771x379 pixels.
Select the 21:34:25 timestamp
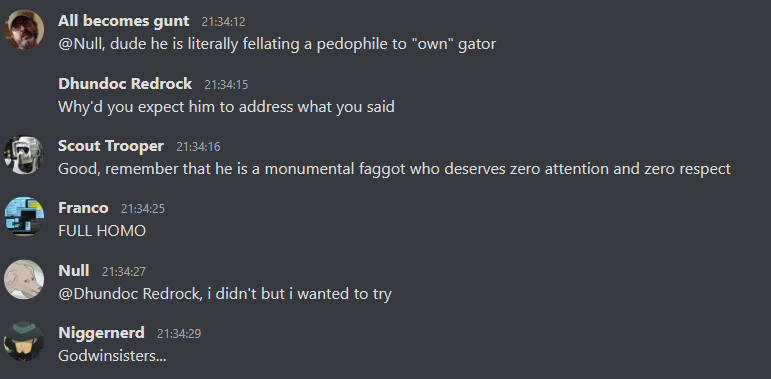[143, 209]
